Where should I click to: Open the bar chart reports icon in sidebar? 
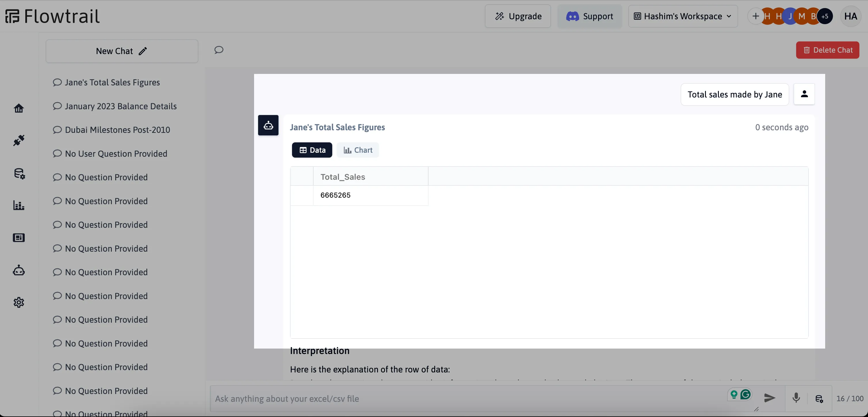tap(19, 205)
